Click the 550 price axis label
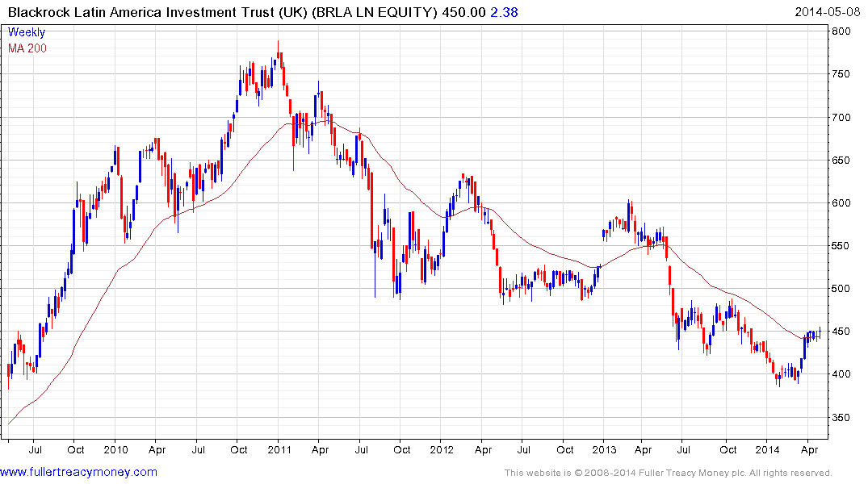This screenshot has height=484, width=868. point(841,245)
